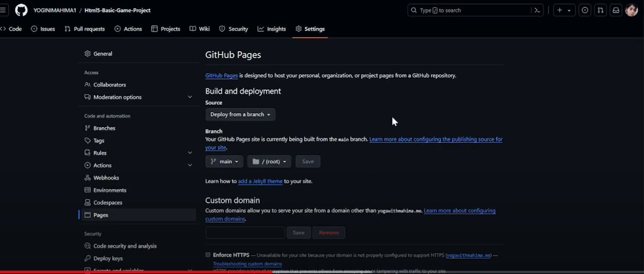The image size is (644, 274).
Task: Expand the Rules chevron
Action: [x=190, y=153]
